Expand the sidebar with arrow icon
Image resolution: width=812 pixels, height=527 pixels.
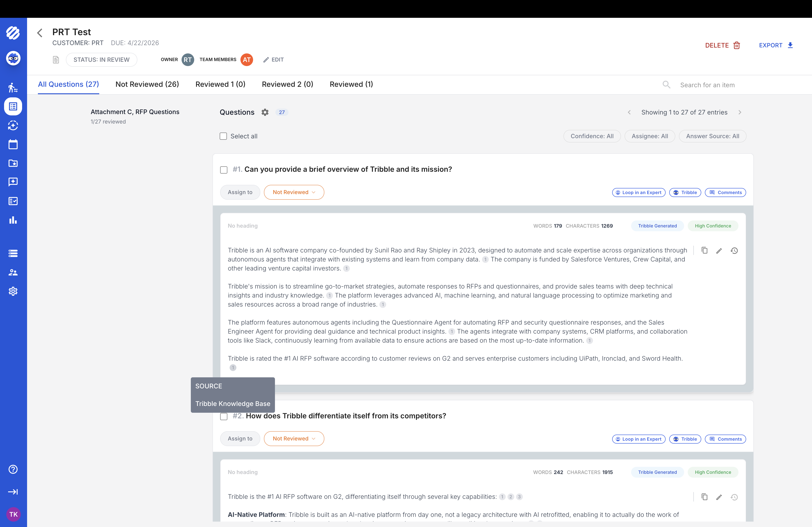[13, 492]
